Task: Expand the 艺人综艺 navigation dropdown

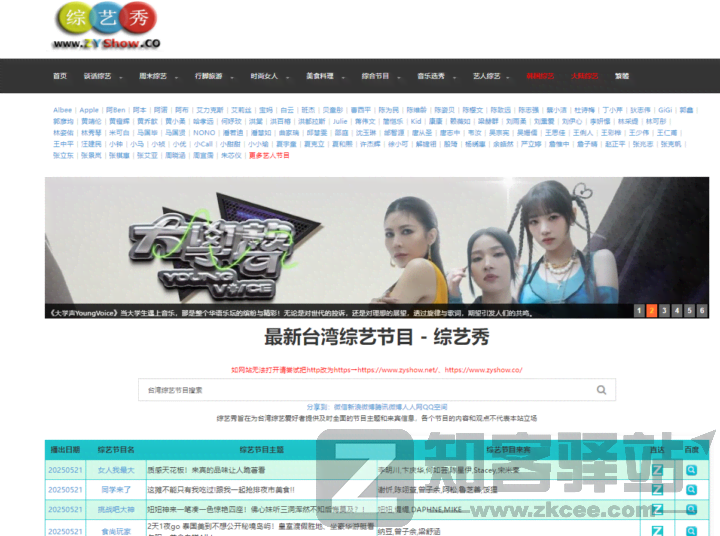Action: click(x=489, y=76)
